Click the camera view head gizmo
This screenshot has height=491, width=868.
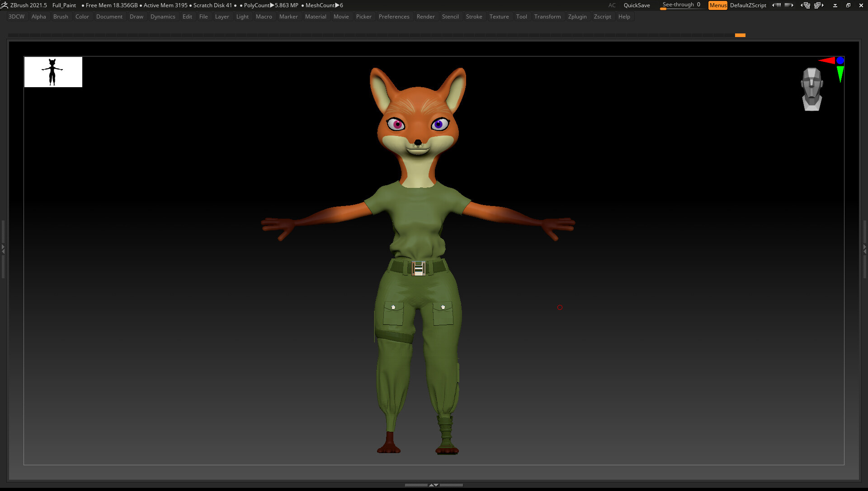pos(811,89)
